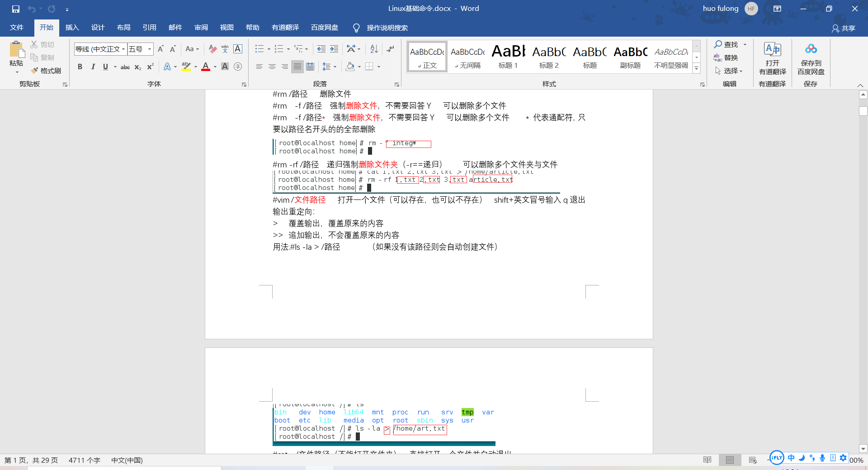Clear all formatting with the eraser icon
The height and width of the screenshot is (470, 868).
coord(212,49)
